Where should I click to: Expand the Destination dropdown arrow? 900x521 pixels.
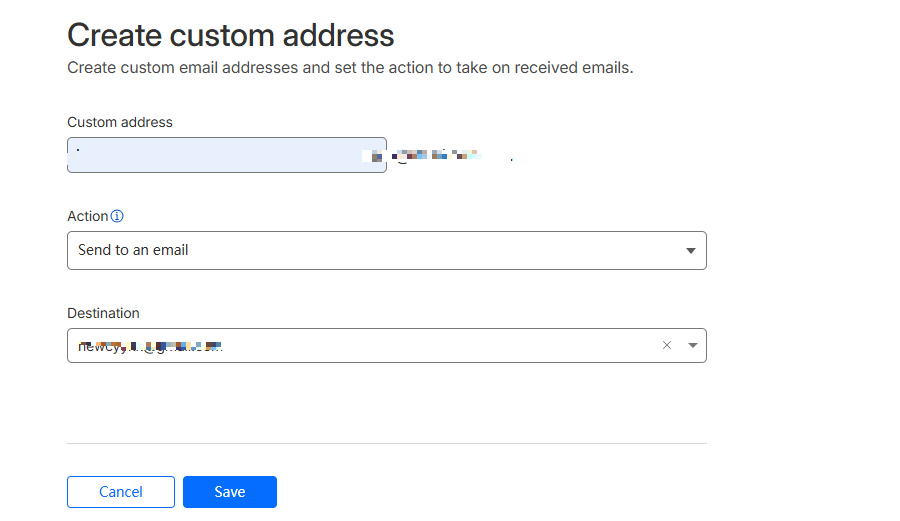pyautogui.click(x=693, y=345)
